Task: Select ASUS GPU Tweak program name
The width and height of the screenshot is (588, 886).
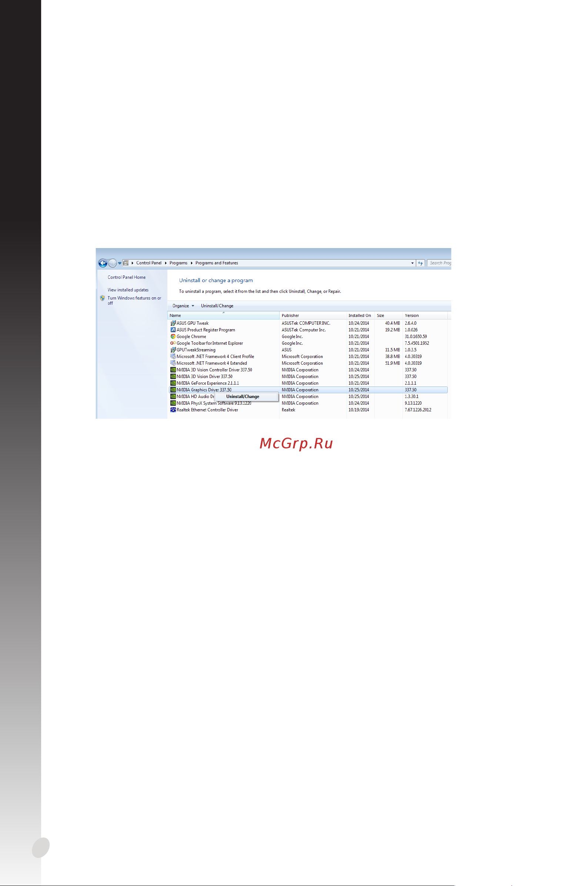Action: [x=193, y=323]
